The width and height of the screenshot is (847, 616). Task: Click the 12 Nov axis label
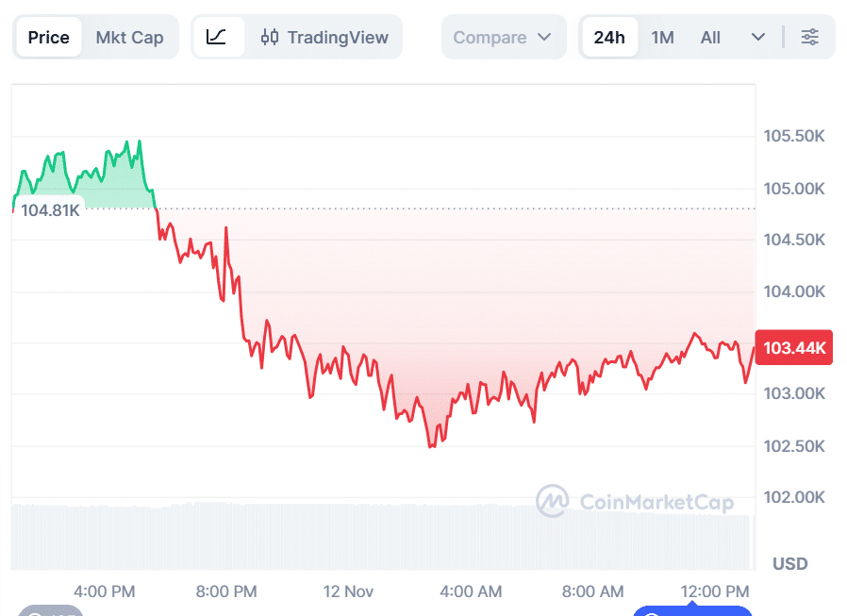point(348,591)
